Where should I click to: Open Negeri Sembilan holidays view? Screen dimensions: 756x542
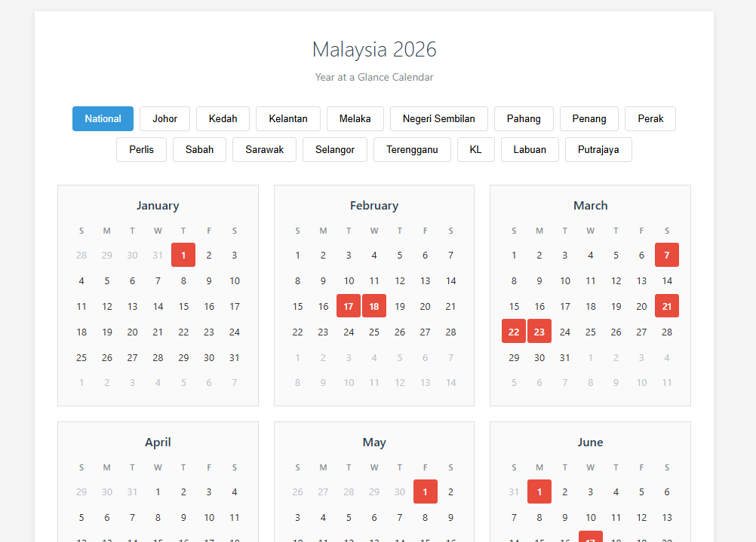point(438,118)
